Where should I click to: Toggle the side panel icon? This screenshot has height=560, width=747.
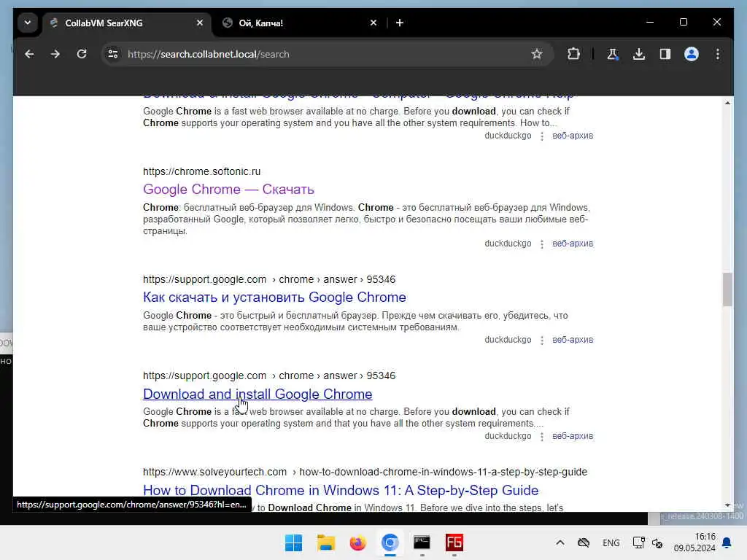665,54
